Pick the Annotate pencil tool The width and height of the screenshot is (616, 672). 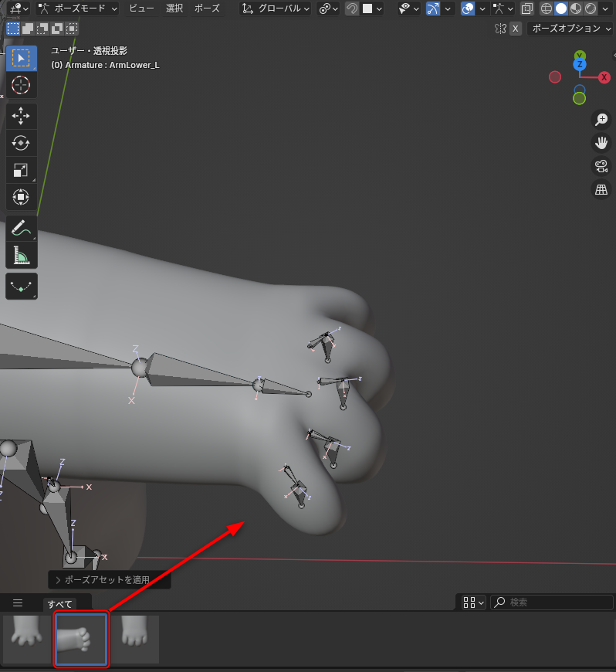coord(21,229)
